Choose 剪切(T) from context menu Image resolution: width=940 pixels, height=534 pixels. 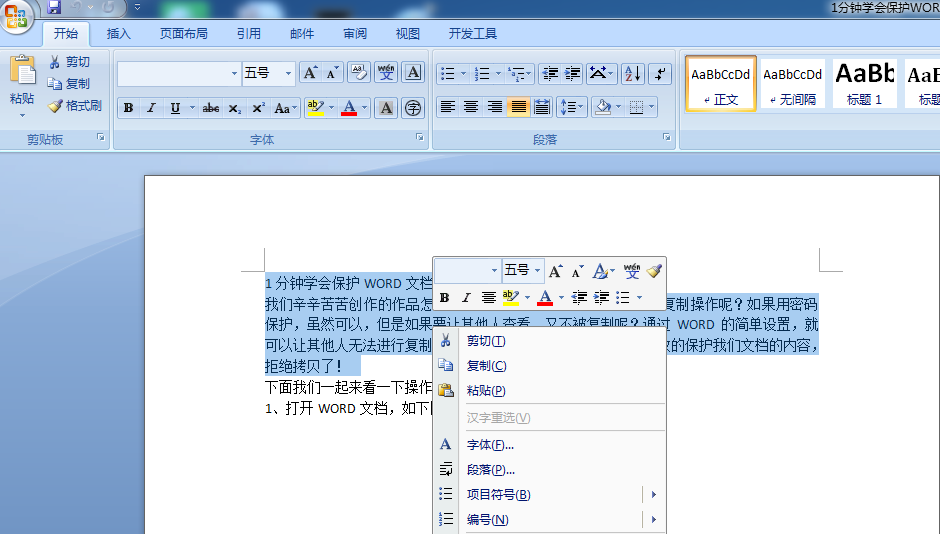(x=550, y=341)
